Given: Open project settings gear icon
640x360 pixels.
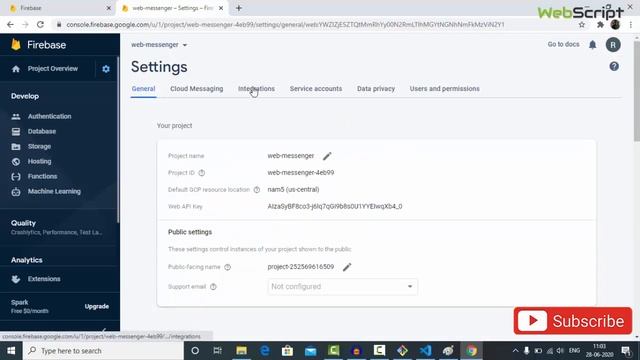Looking at the screenshot, I should [106, 69].
